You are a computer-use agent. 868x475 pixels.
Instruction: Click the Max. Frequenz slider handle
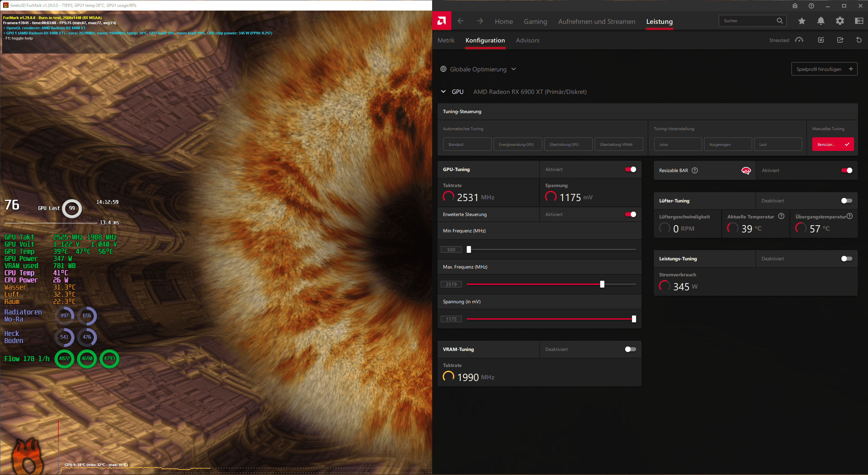tap(602, 284)
